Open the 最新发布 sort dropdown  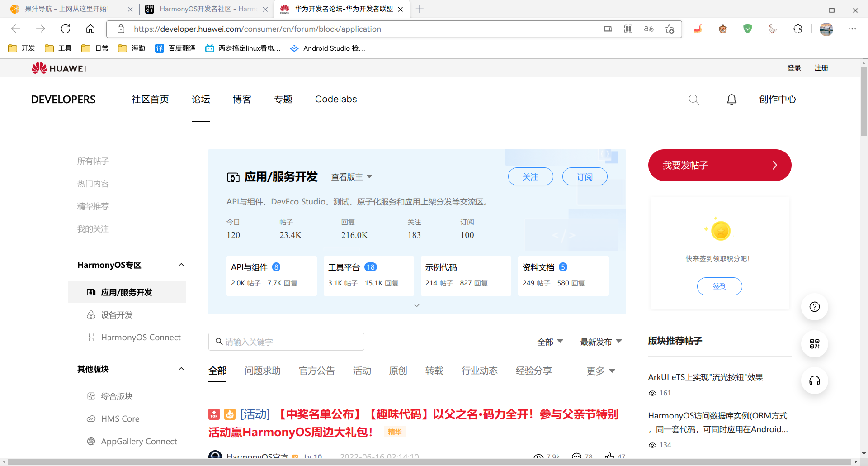[601, 342]
